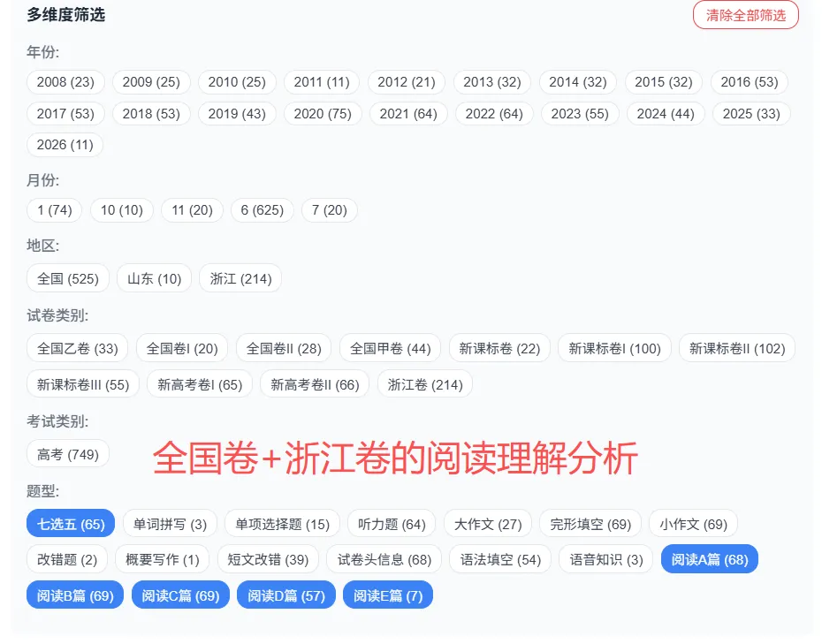Enable the 山东 region filter
The image size is (822, 644).
coord(154,278)
